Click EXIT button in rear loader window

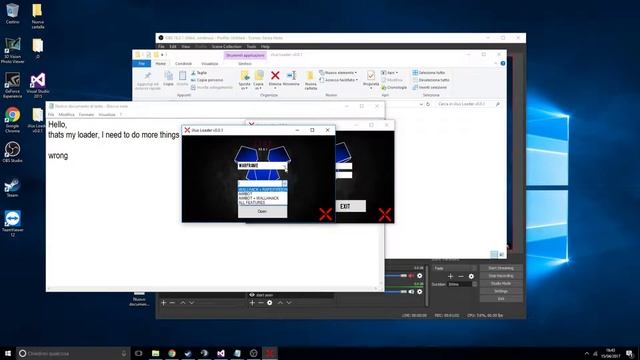point(351,206)
